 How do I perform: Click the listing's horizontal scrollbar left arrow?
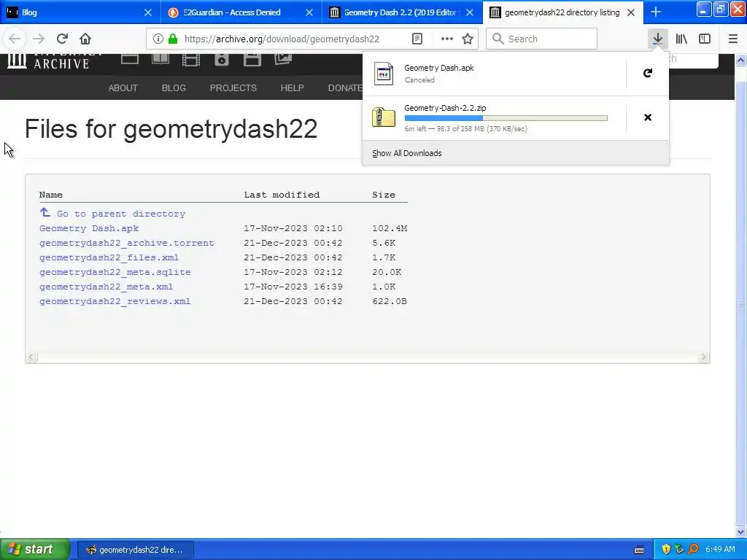pos(31,357)
